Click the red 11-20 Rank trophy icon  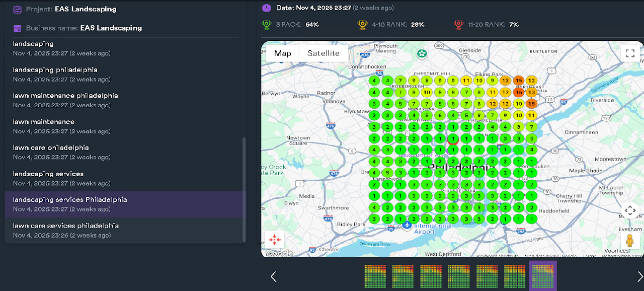click(x=458, y=24)
